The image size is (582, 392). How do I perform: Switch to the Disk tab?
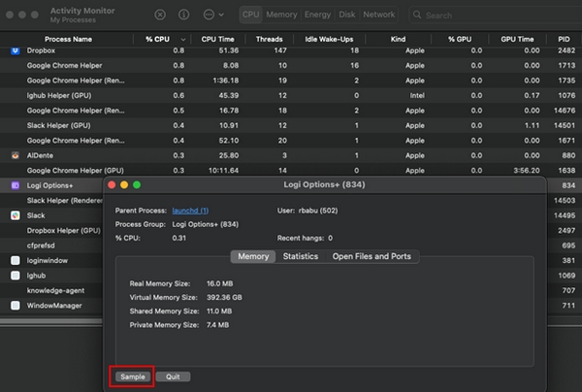[x=347, y=15]
